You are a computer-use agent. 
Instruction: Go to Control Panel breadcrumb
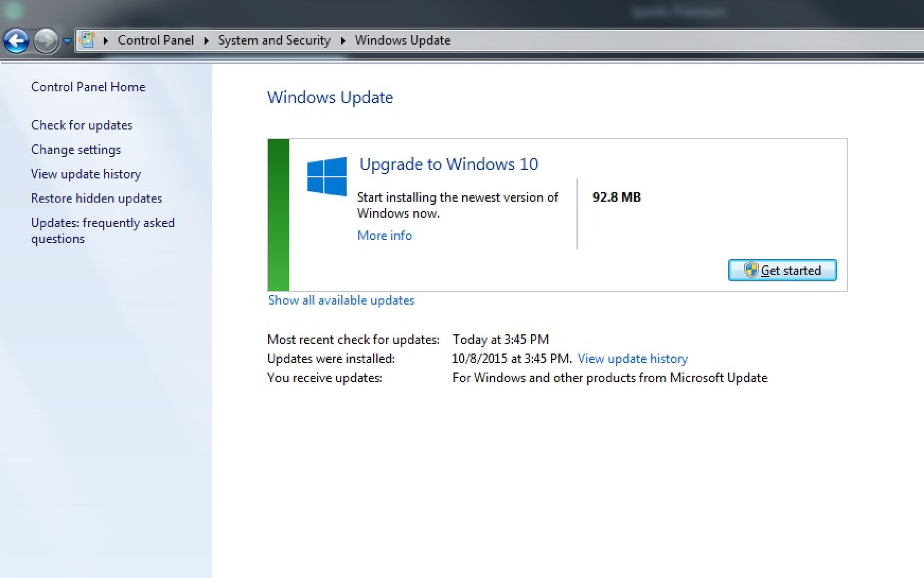(x=156, y=40)
